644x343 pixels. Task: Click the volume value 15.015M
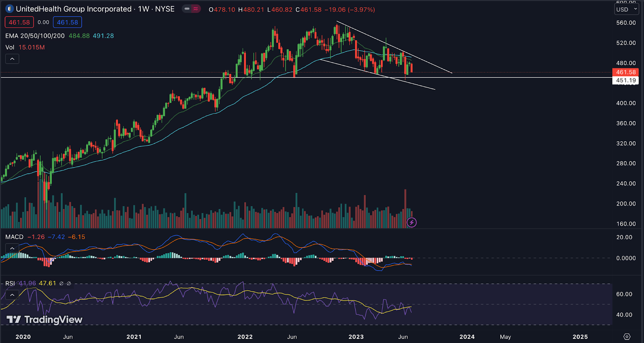pyautogui.click(x=32, y=47)
